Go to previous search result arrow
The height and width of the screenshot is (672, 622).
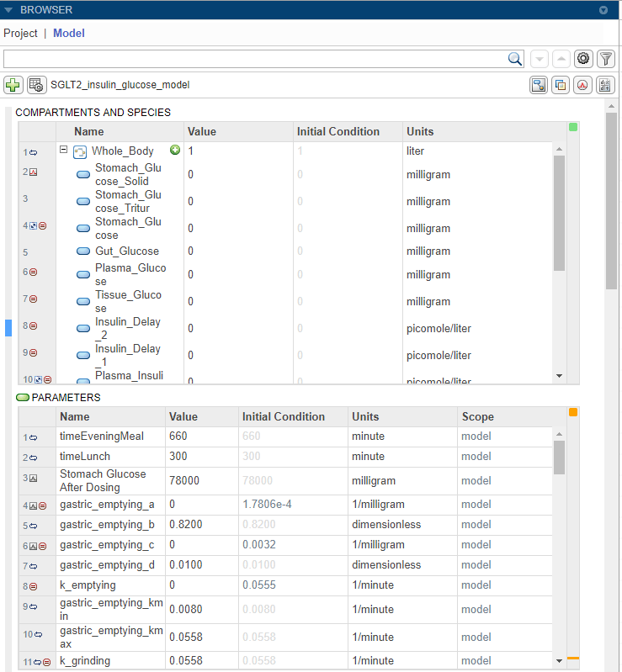click(561, 59)
